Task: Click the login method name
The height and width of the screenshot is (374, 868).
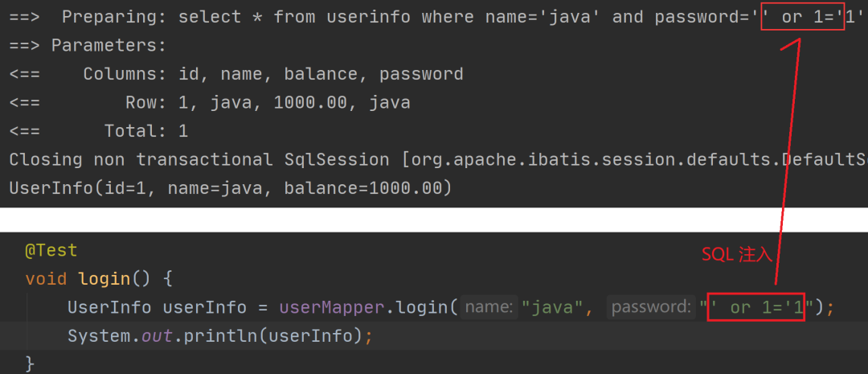Action: coord(104,279)
